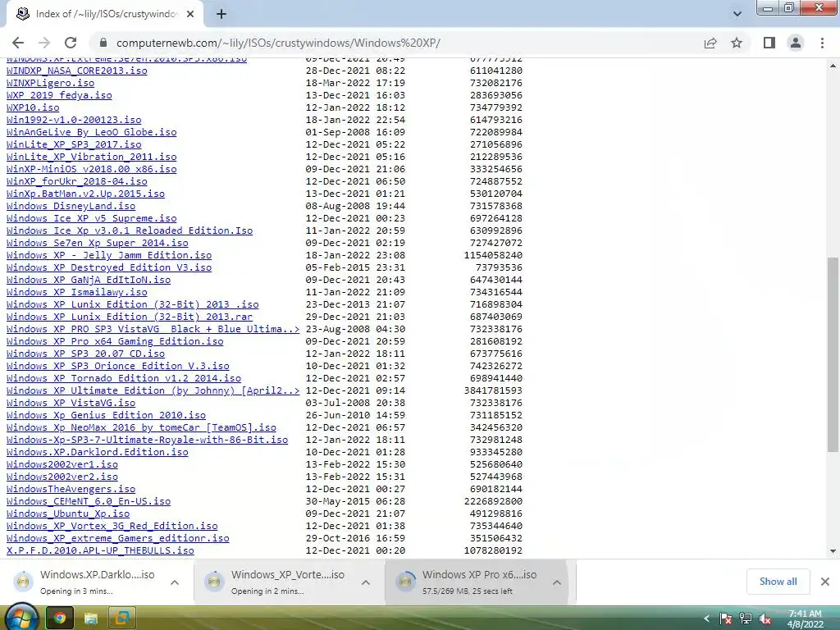Click Windows_XP_Destroyed_Edition_V3.iso
The width and height of the screenshot is (840, 630).
click(109, 268)
